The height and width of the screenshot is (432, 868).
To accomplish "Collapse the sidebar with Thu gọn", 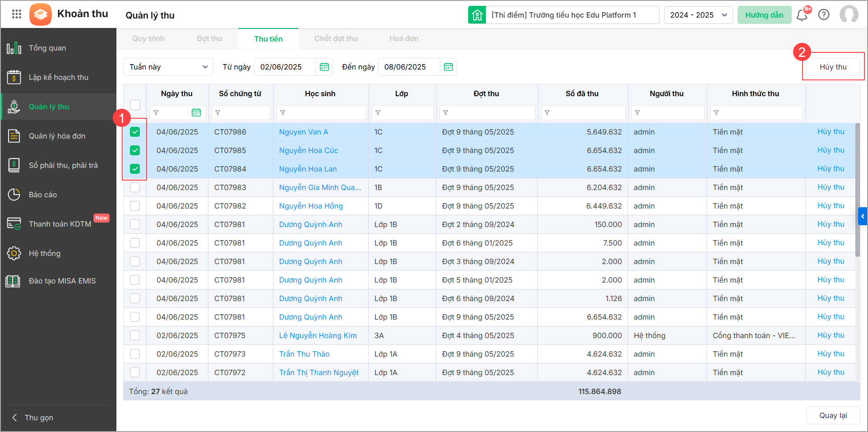I will coord(38,418).
